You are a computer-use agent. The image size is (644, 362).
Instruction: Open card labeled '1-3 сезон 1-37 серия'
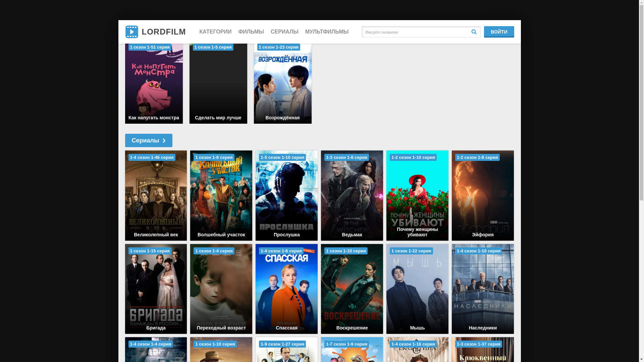(483, 350)
